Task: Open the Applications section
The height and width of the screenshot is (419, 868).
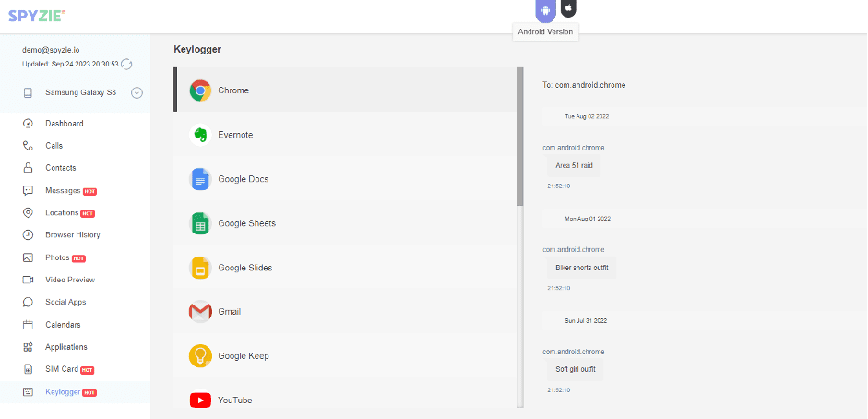Action: point(66,347)
